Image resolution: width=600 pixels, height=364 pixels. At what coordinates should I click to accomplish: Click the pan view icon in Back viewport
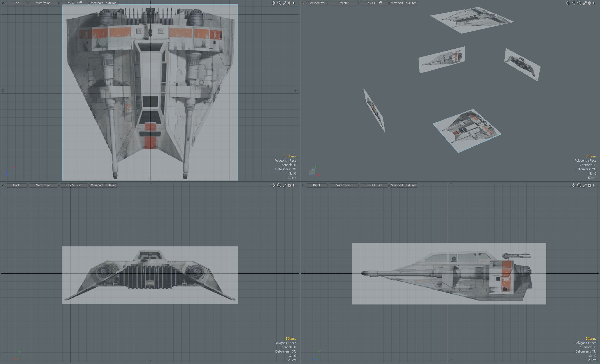[273, 185]
